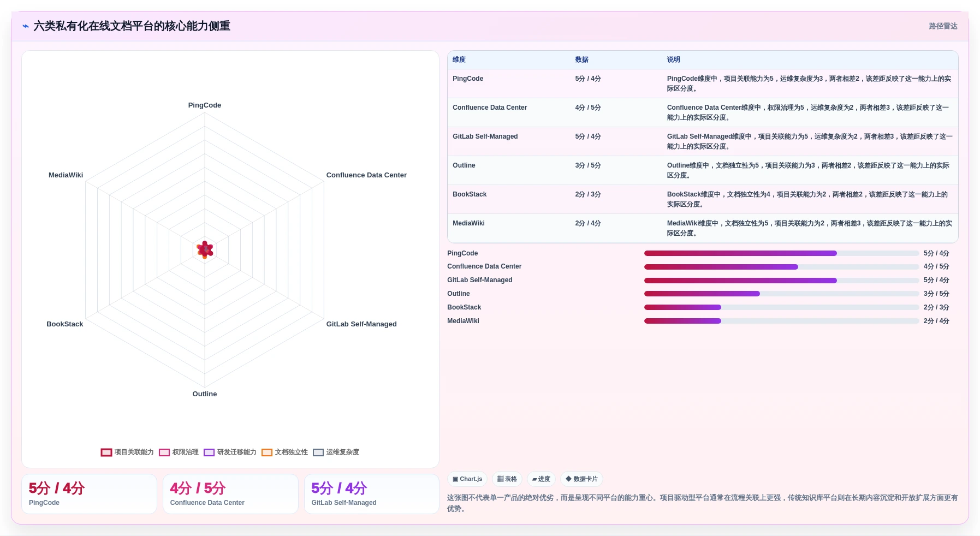The height and width of the screenshot is (536, 980).
Task: Click the BookStack progress bar
Action: click(x=781, y=307)
